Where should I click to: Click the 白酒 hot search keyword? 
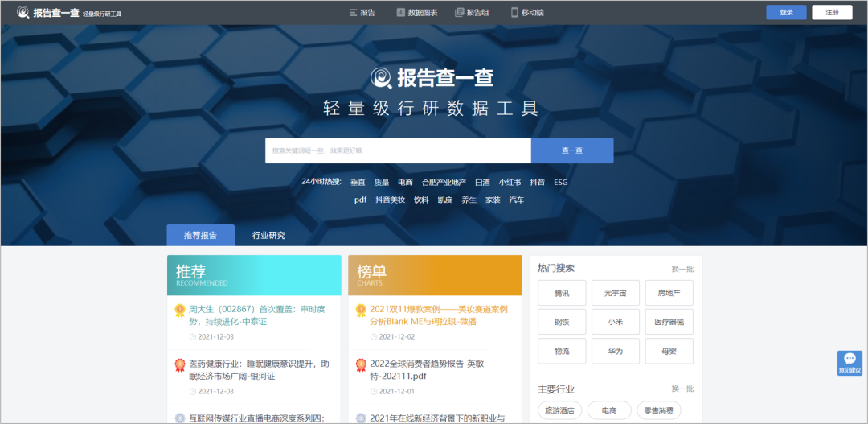tap(482, 183)
